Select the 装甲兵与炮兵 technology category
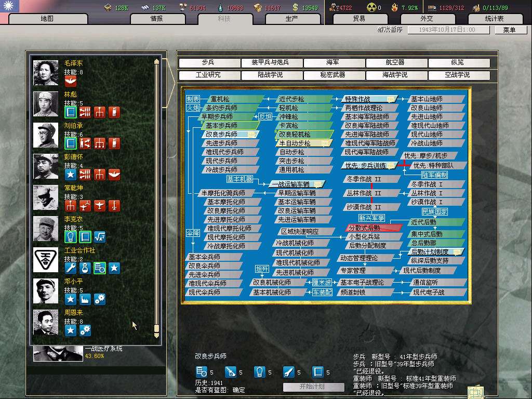532x399 pixels. tap(271, 63)
